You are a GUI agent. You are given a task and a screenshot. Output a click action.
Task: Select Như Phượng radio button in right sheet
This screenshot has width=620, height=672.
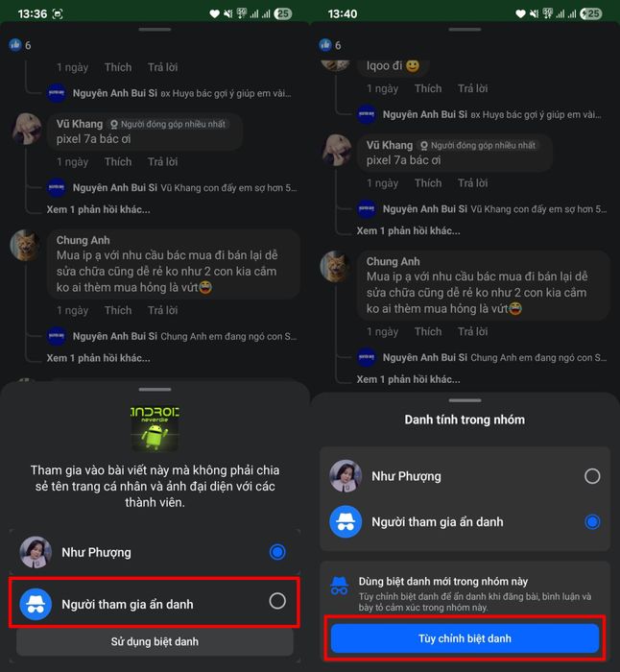click(592, 476)
